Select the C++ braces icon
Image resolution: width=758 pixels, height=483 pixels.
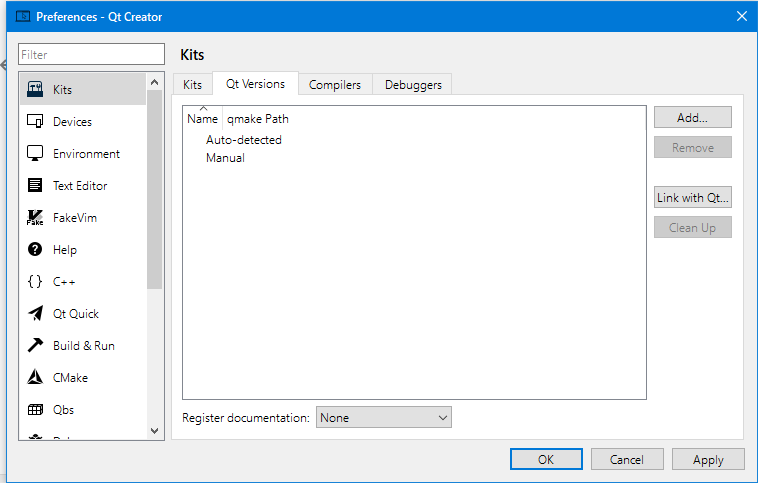click(x=35, y=282)
